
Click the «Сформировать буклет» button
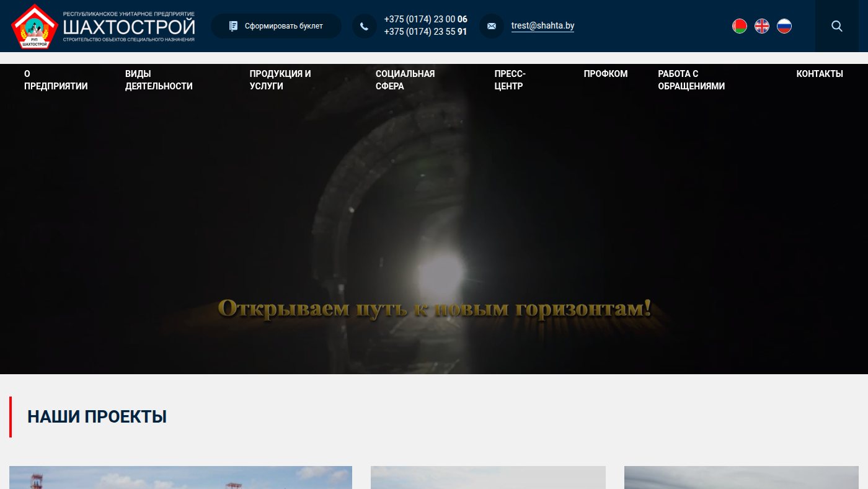coord(276,26)
